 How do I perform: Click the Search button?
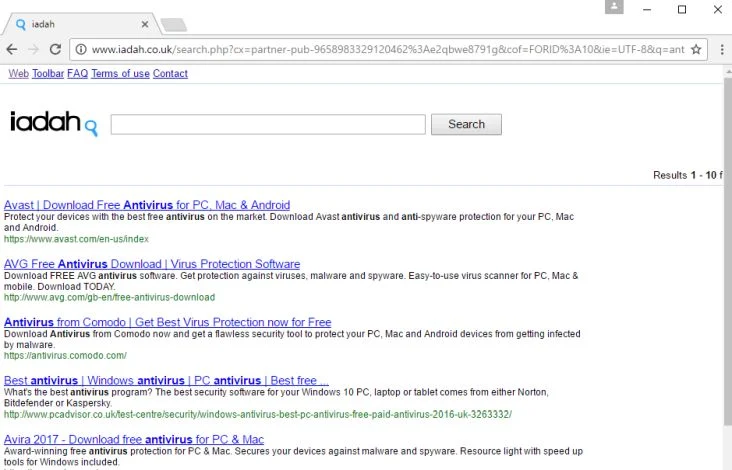(x=466, y=124)
